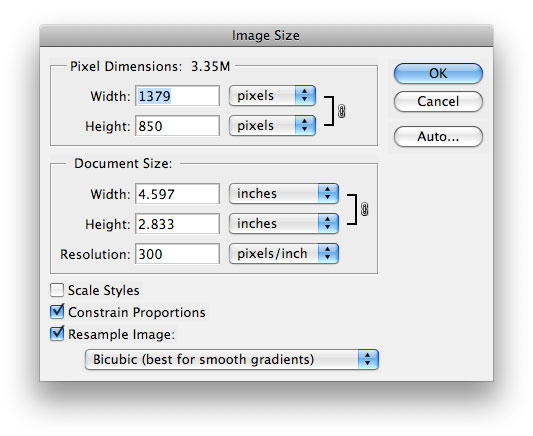This screenshot has height=436, width=533.
Task: Disable the Resample Image checkbox
Action: [x=57, y=334]
